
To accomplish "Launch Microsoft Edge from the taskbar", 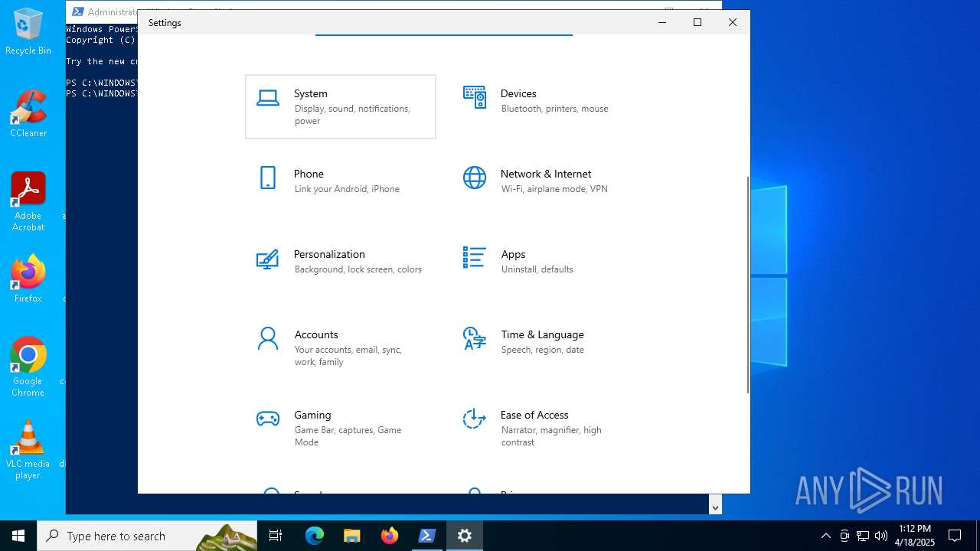I will point(315,536).
